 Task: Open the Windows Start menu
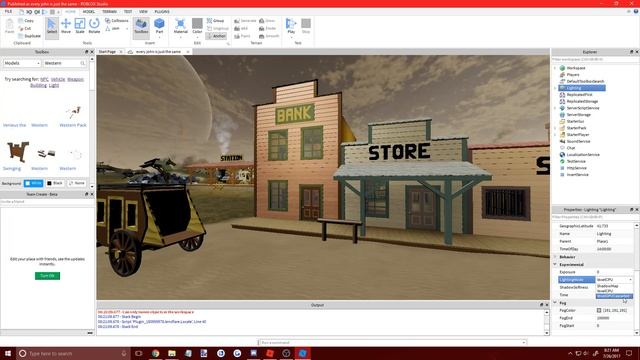[x=8, y=353]
